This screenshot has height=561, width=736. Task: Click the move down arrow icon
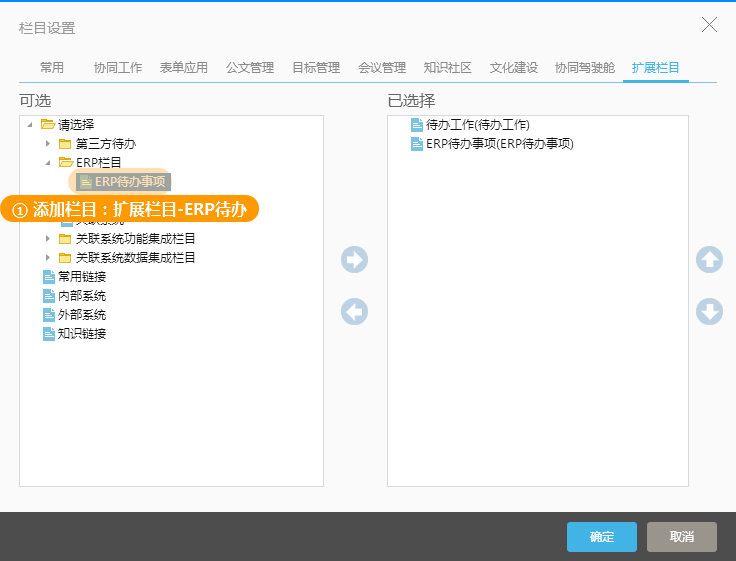coord(709,312)
